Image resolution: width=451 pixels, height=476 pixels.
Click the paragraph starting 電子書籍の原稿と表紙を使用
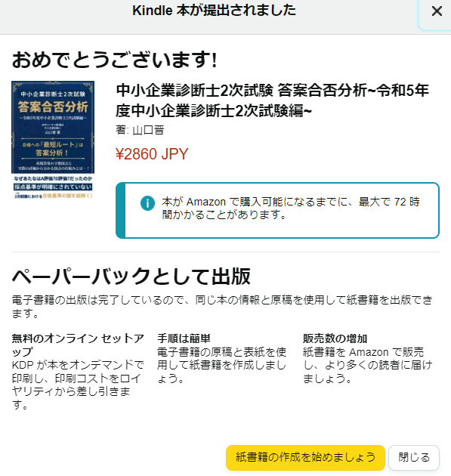click(x=221, y=365)
